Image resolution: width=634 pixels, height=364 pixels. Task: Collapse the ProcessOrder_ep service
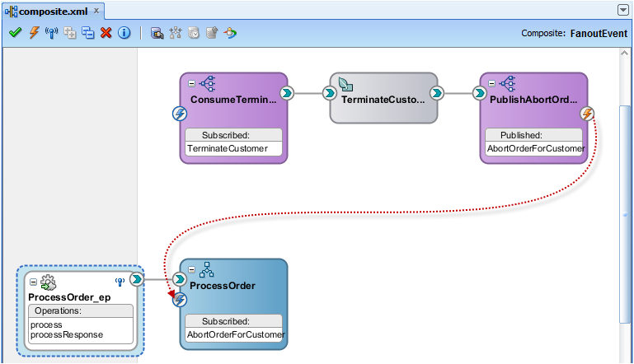[x=33, y=282]
